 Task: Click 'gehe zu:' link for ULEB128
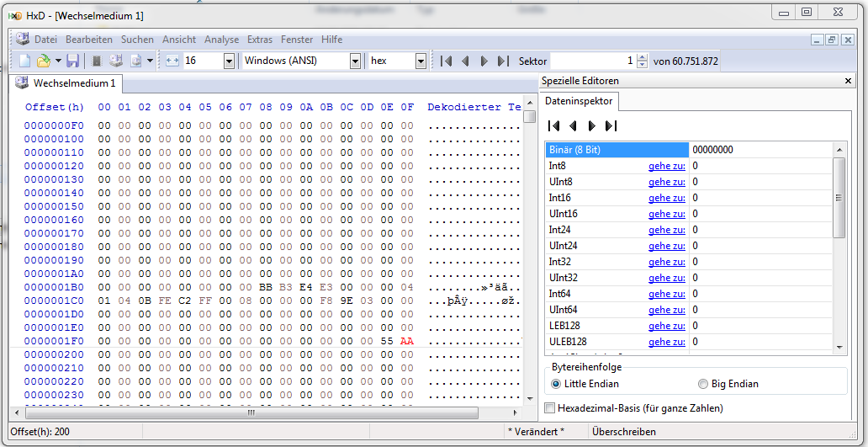coord(667,342)
